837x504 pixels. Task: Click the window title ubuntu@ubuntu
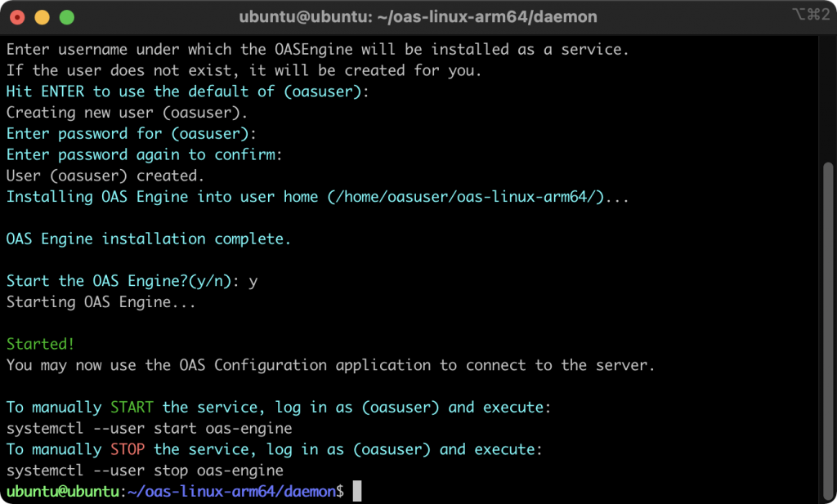(418, 16)
